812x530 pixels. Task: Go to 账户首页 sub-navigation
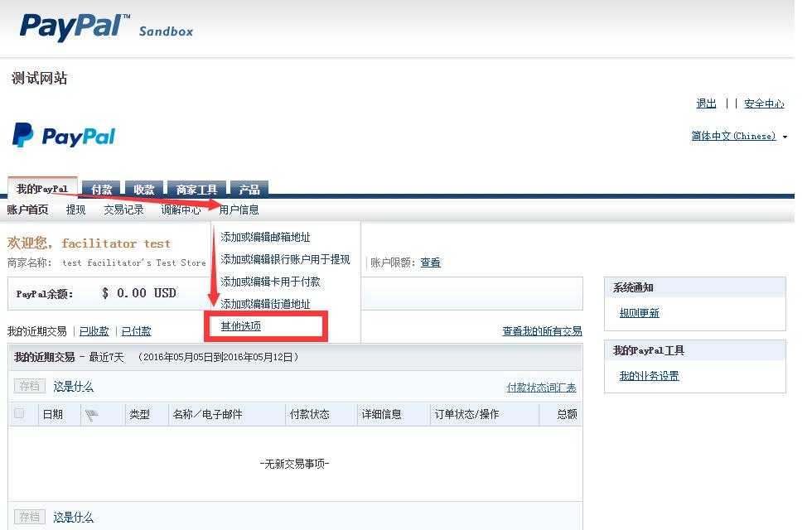[27, 210]
